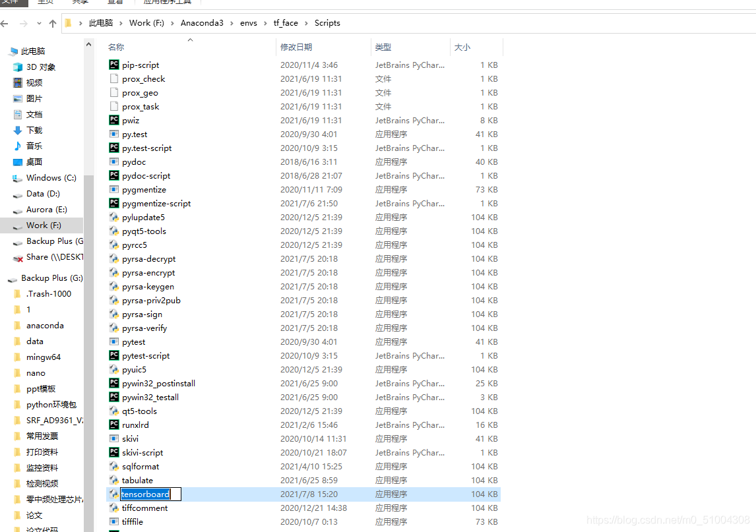Select the pyrsa-sign file name
Image resolution: width=756 pixels, height=532 pixels.
[x=142, y=314]
